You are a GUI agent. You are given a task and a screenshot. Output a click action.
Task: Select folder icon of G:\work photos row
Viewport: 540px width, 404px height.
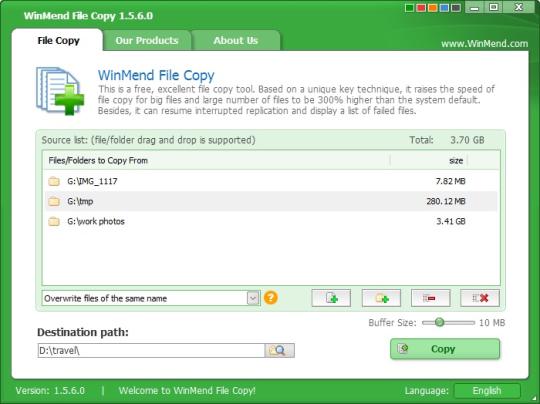pos(54,221)
